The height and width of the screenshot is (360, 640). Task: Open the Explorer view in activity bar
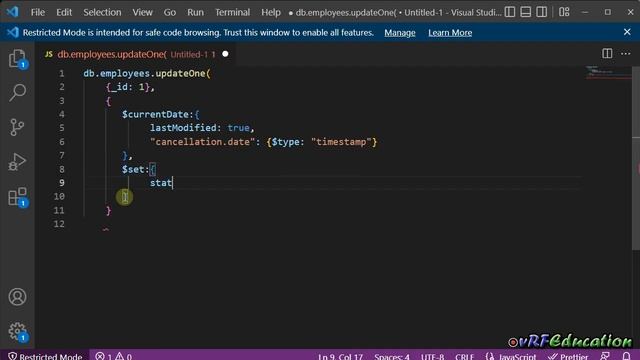17,58
